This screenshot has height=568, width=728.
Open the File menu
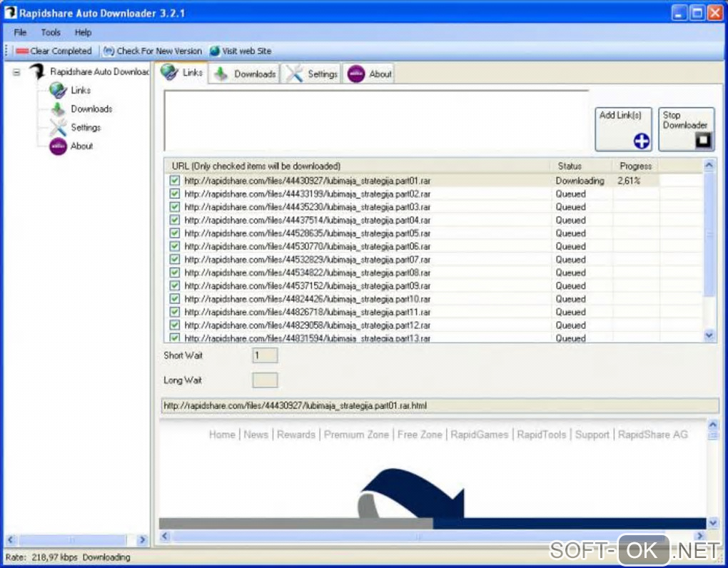[x=20, y=33]
